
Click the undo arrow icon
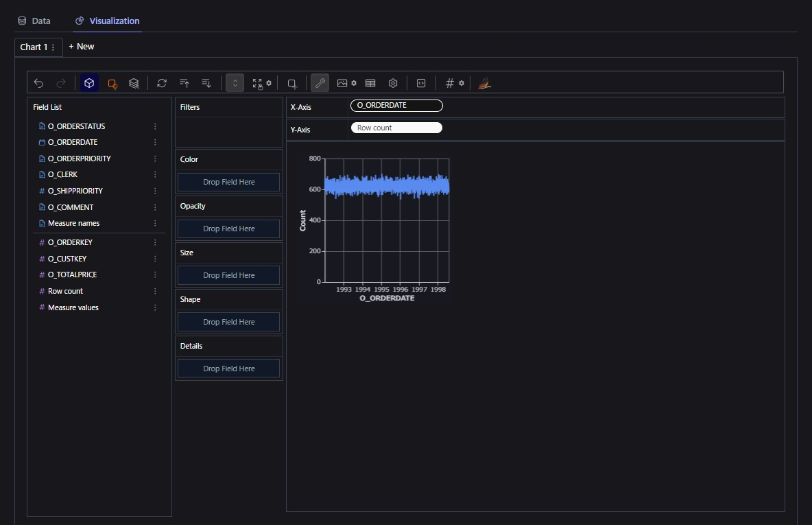point(38,83)
